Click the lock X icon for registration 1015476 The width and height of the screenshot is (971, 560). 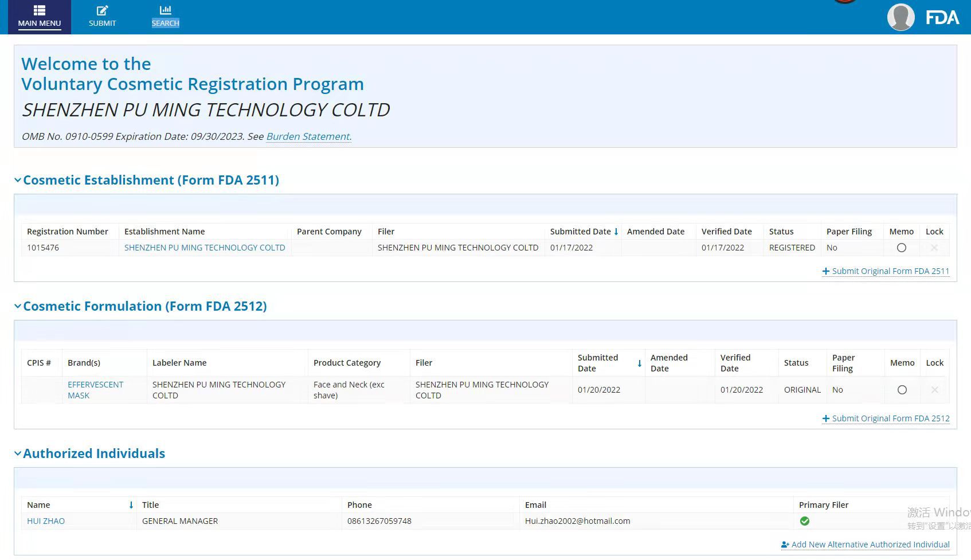(934, 248)
